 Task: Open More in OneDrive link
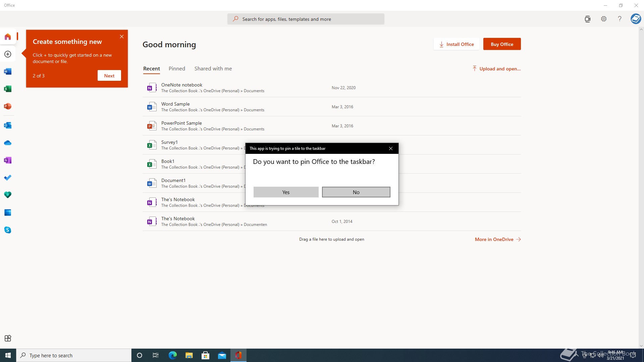click(498, 239)
